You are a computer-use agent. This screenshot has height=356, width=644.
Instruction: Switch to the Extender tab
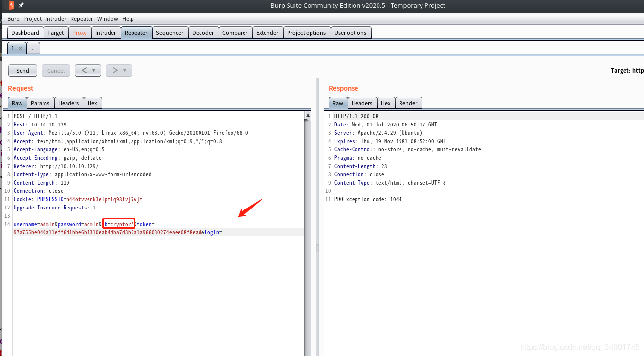pyautogui.click(x=267, y=33)
